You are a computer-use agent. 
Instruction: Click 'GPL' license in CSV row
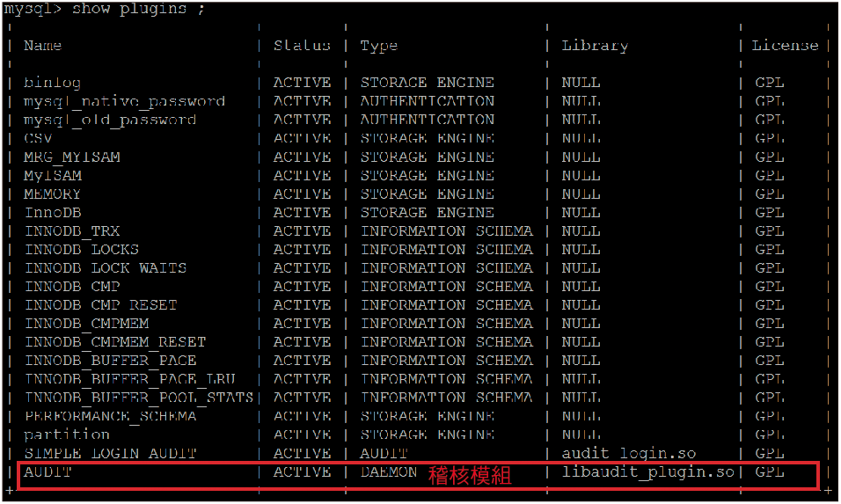[770, 138]
